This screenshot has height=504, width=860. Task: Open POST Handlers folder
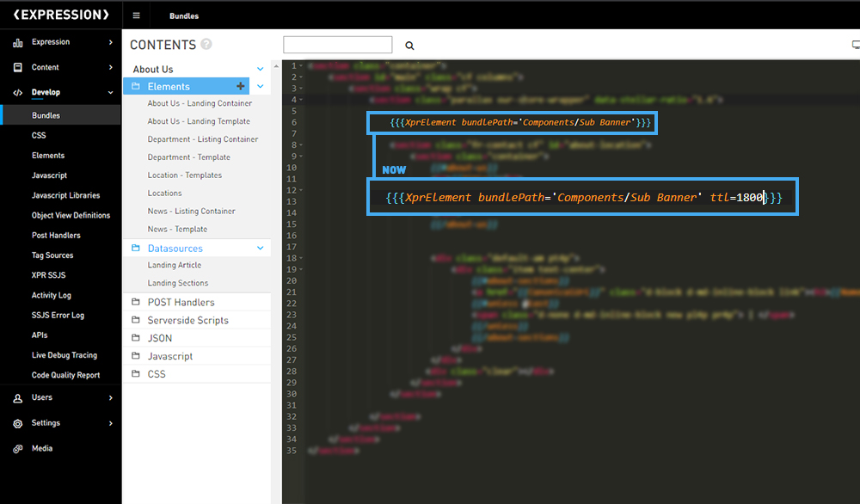181,302
